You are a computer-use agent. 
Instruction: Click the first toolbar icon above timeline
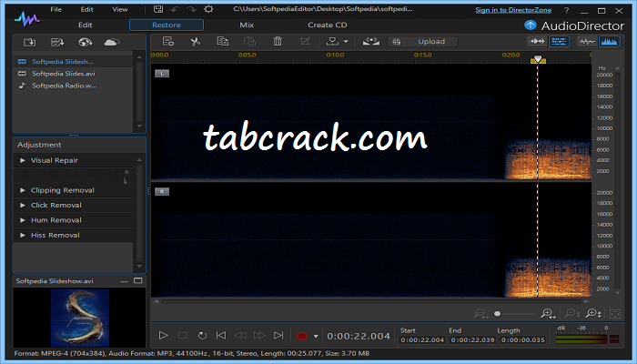click(168, 42)
